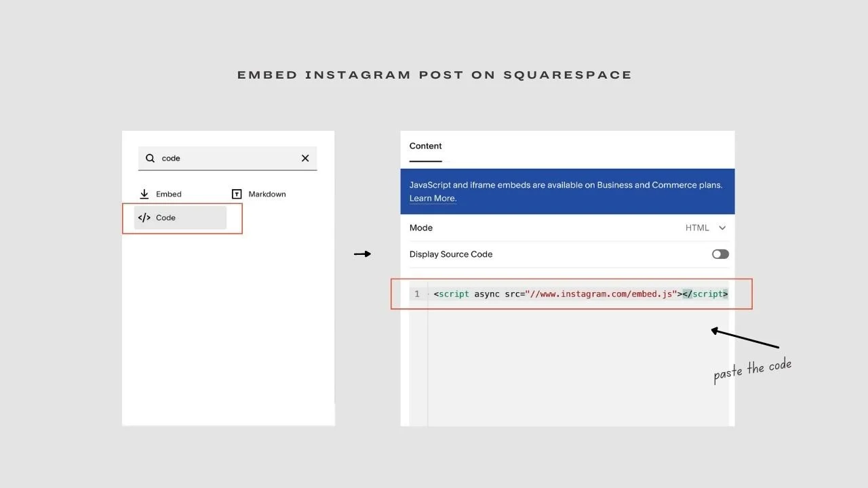Clear the block search with X
Viewport: 868px width, 488px height.
[x=305, y=158]
